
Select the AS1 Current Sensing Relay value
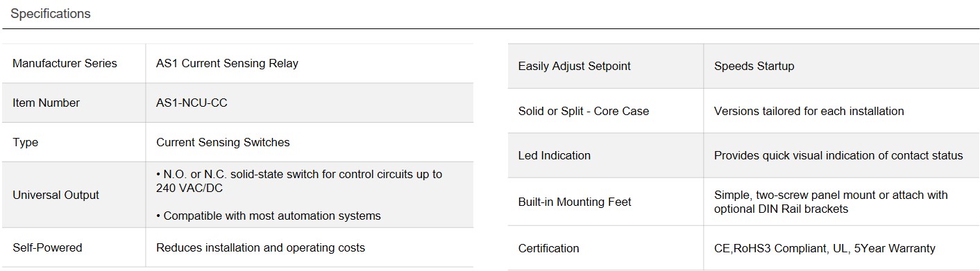[227, 63]
